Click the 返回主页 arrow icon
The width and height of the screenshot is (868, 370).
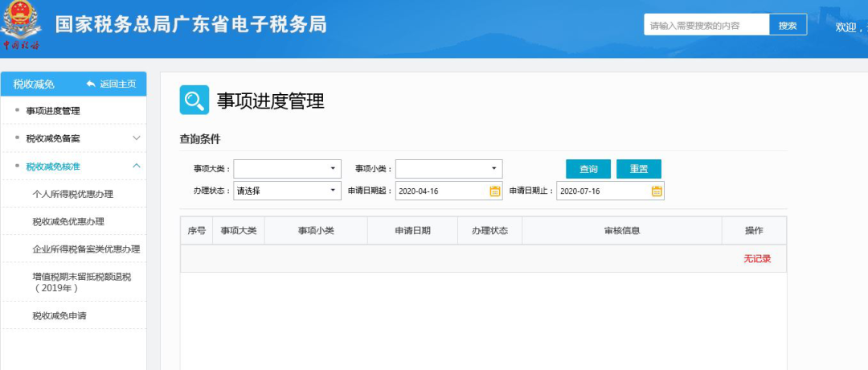tap(91, 84)
